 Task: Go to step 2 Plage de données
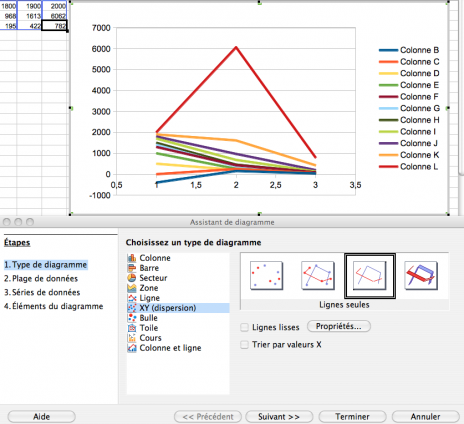[x=41, y=279]
